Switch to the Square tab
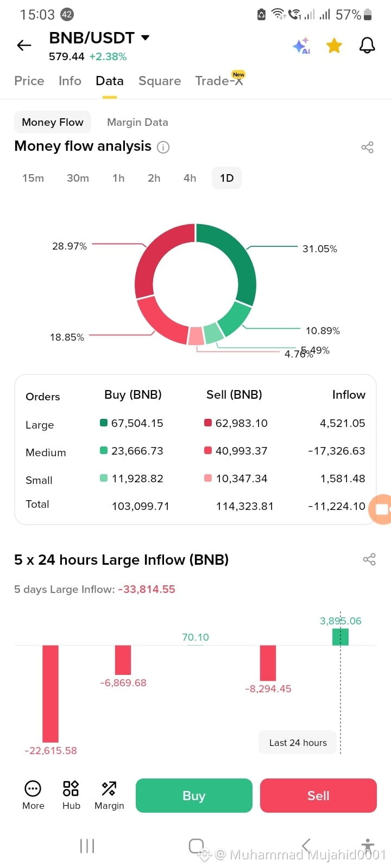The height and width of the screenshot is (868, 391). [160, 81]
